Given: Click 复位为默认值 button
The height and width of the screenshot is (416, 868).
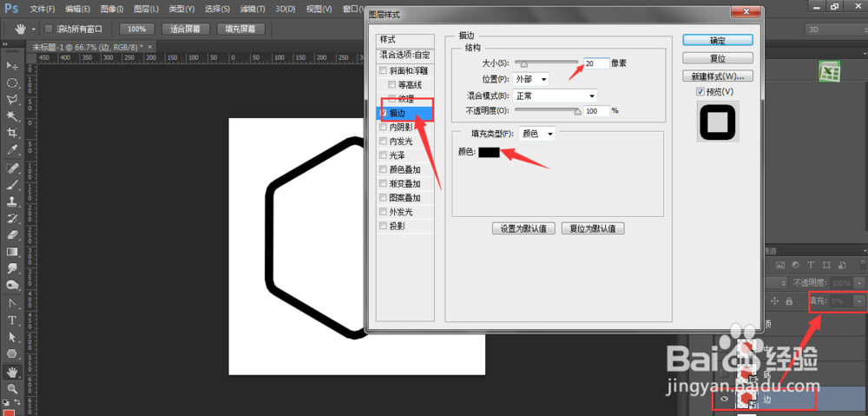Looking at the screenshot, I should [593, 228].
